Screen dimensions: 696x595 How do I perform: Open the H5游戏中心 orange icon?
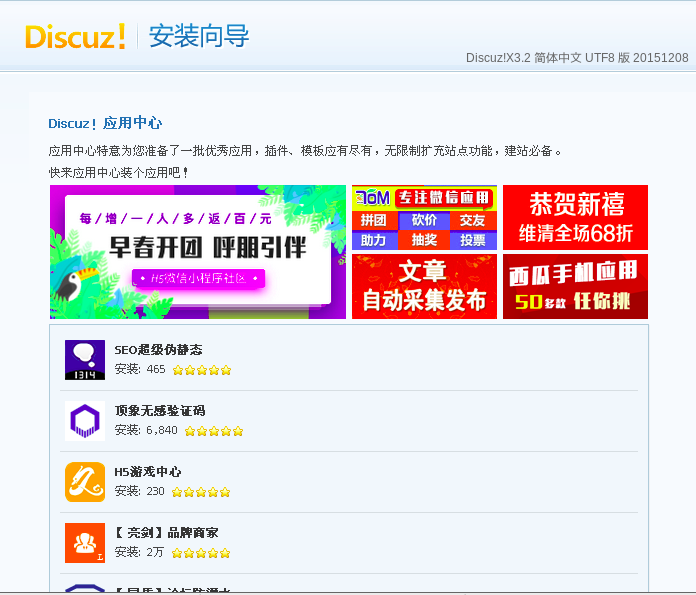pyautogui.click(x=85, y=482)
